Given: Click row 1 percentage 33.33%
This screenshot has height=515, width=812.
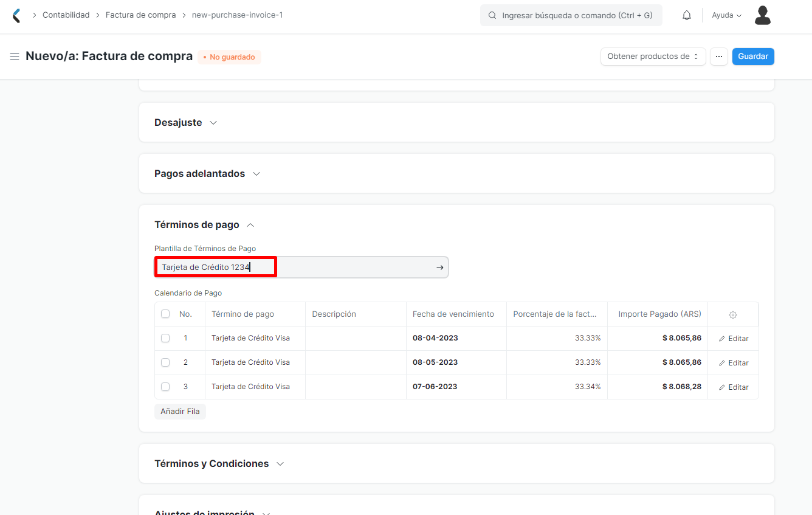Looking at the screenshot, I should coord(557,338).
